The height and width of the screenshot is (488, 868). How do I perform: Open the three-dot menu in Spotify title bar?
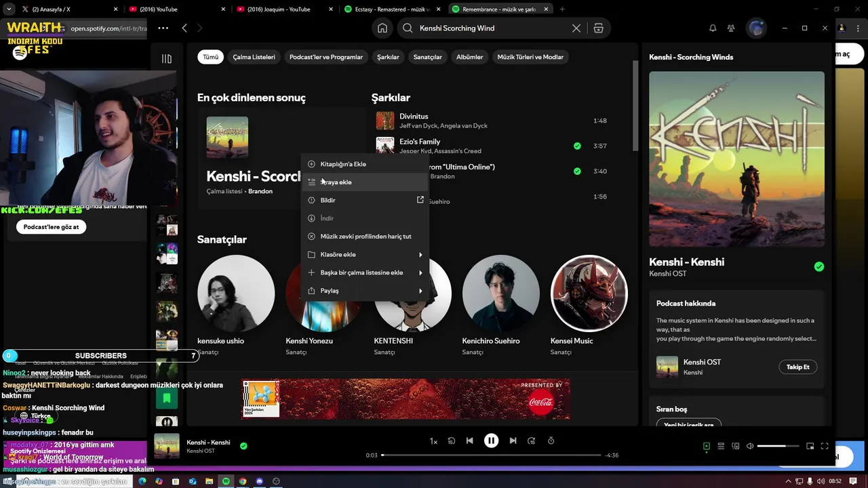point(163,28)
